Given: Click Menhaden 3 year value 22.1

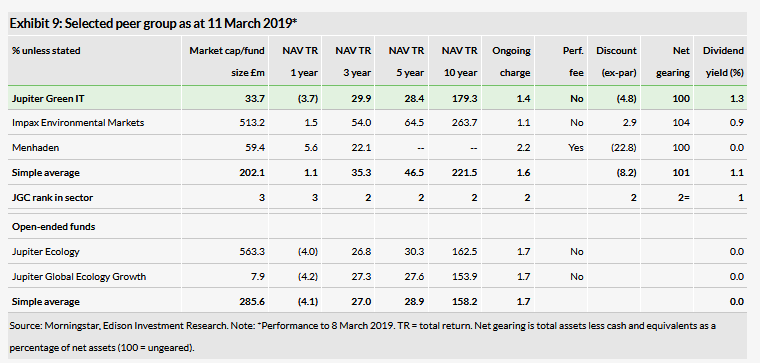Looking at the screenshot, I should point(361,148).
